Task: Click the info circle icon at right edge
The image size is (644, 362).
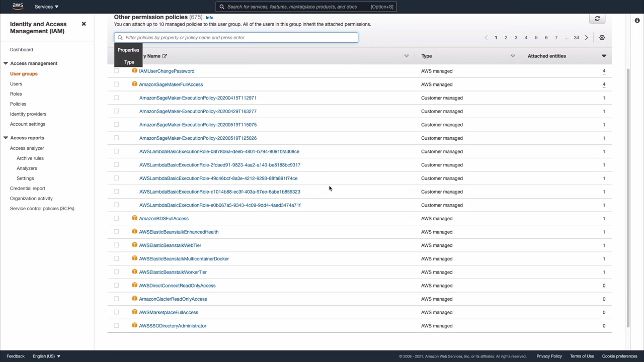Action: point(637,21)
